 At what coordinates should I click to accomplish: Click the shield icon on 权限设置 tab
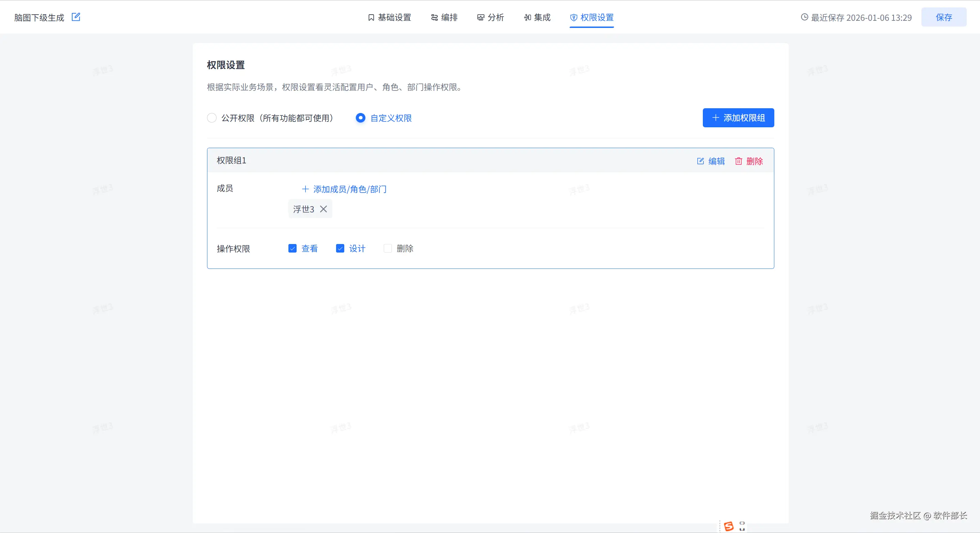[x=574, y=17]
